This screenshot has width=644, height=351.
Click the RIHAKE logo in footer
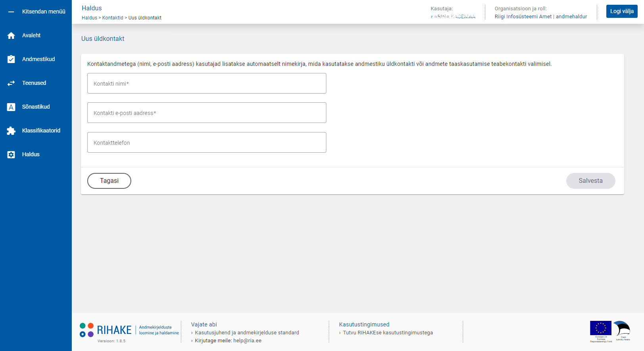click(106, 330)
